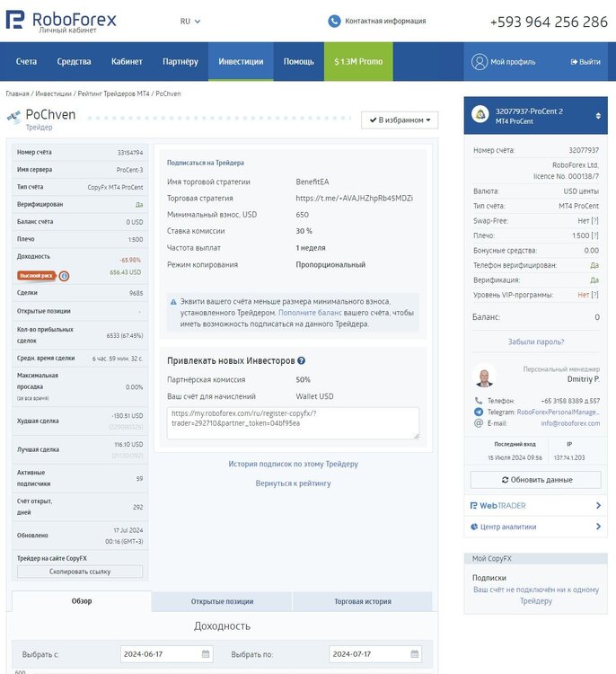Viewport: 616px width, 674px height.
Task: Click the account icon for 32077937-ProCent 2
Action: [x=480, y=115]
